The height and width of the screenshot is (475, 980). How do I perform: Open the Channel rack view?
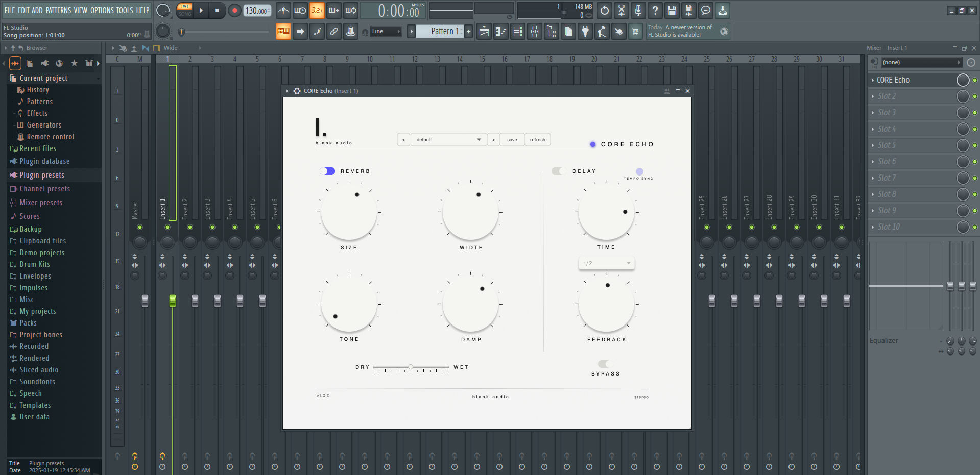(x=518, y=32)
